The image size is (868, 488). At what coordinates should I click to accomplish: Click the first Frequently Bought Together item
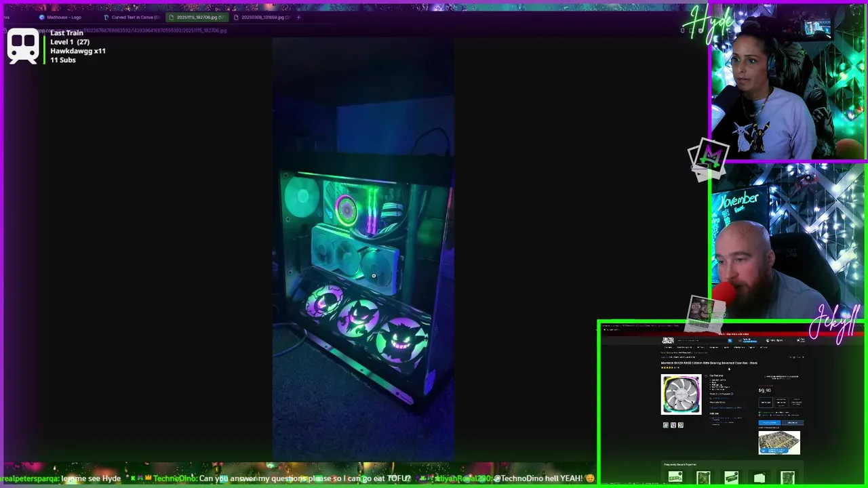[x=675, y=476]
